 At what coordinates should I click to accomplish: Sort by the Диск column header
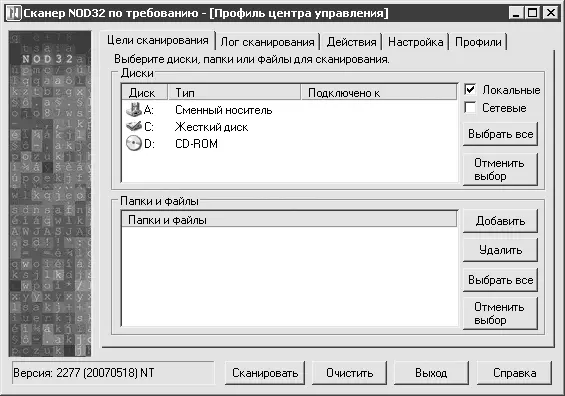click(x=145, y=93)
